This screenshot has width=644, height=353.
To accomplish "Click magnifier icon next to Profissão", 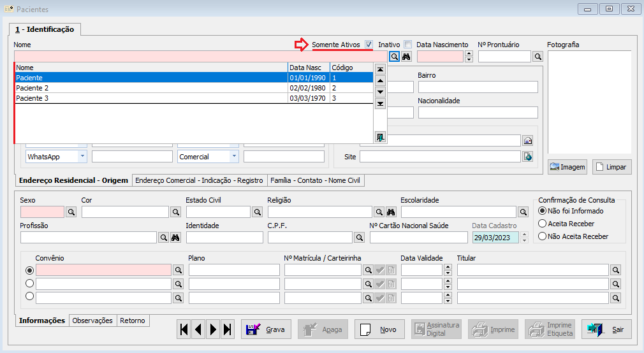I will tap(163, 237).
